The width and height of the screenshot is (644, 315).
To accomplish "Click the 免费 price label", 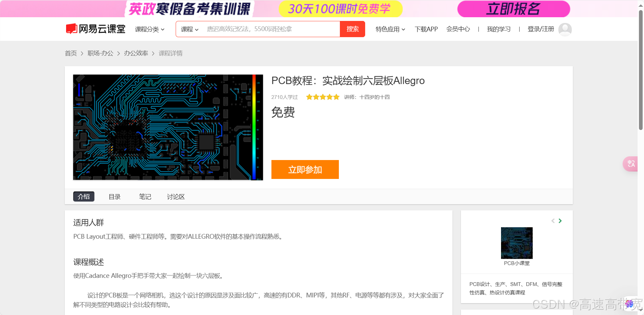I will (x=283, y=112).
